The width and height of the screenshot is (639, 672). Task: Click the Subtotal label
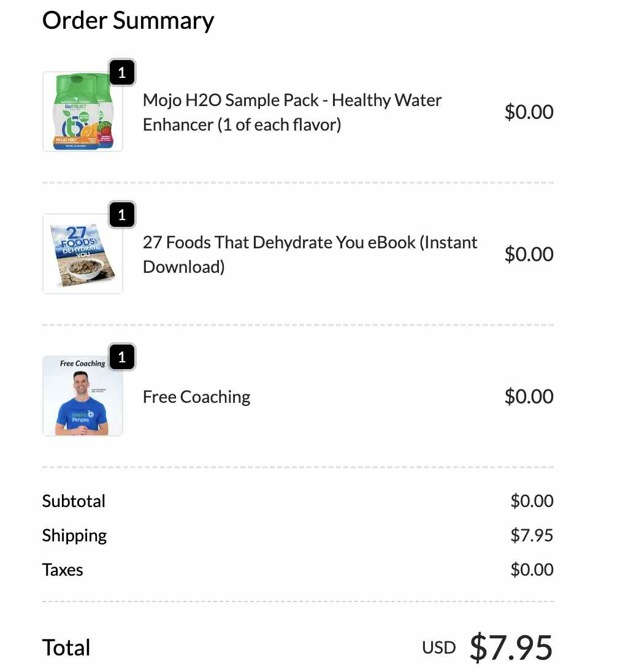(x=74, y=501)
